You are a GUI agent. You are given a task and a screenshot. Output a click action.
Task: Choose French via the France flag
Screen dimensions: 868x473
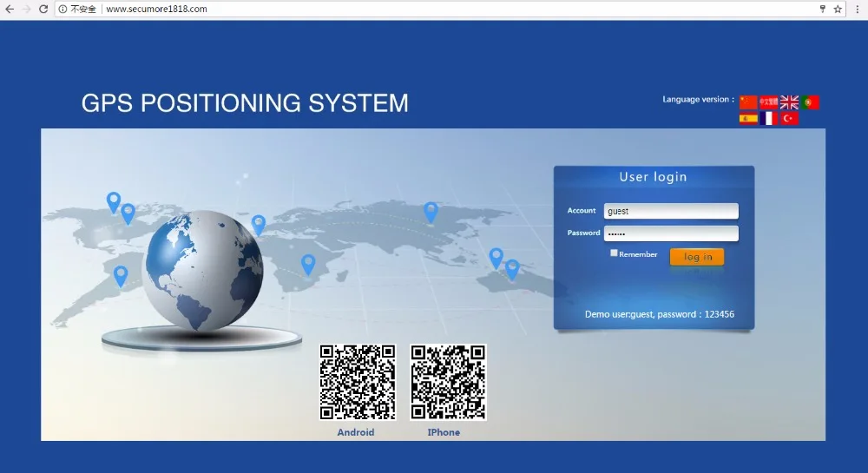tap(768, 118)
